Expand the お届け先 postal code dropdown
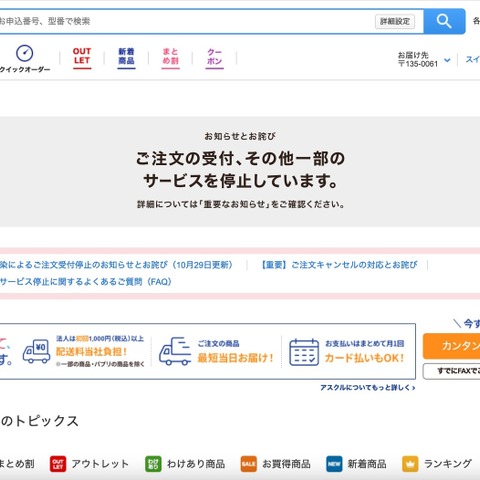This screenshot has height=480, width=480. pyautogui.click(x=447, y=60)
